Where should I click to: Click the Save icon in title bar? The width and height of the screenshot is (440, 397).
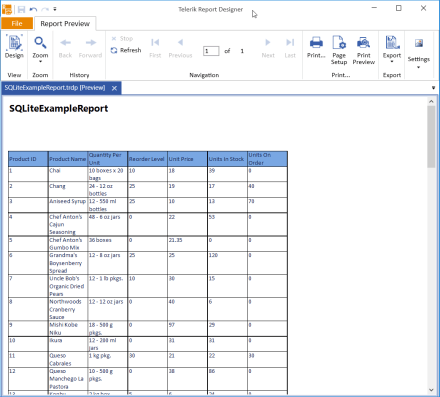click(x=22, y=9)
